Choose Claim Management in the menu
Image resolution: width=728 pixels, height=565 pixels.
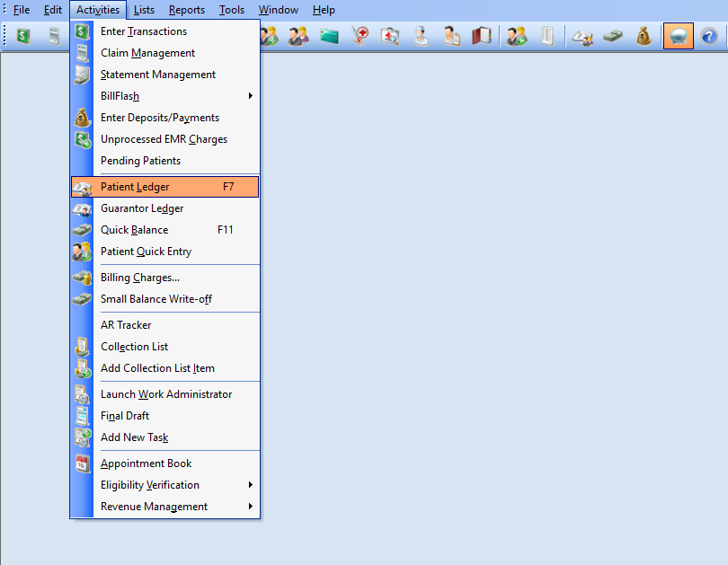tap(147, 53)
